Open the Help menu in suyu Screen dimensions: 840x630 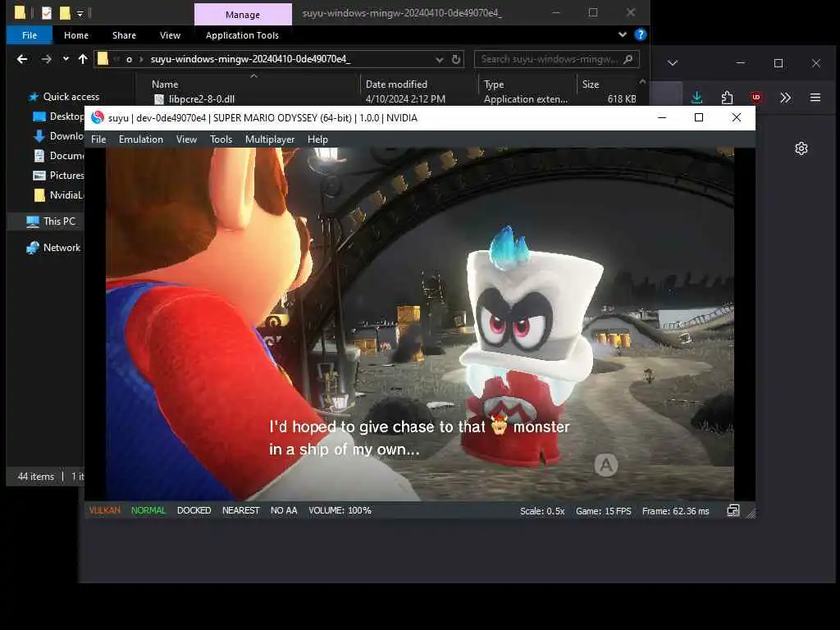(x=317, y=139)
